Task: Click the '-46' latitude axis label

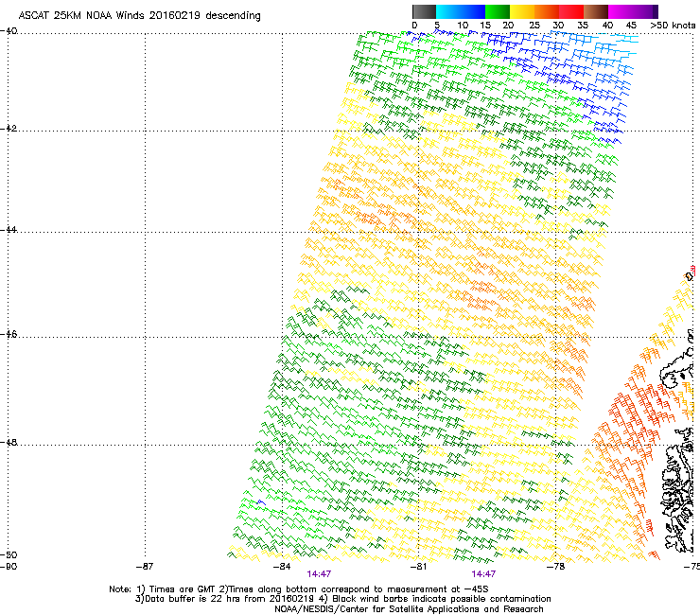Action: pyautogui.click(x=9, y=334)
